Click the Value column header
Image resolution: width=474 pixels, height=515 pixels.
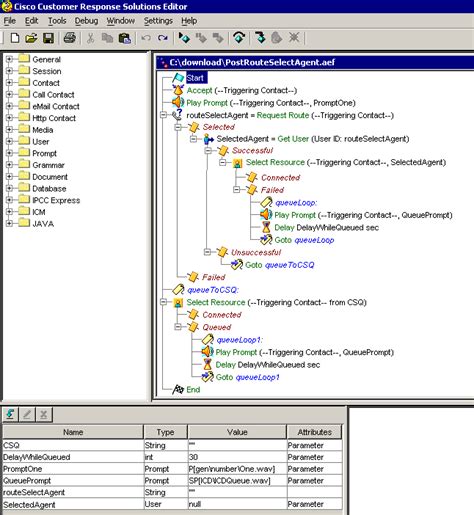pos(237,432)
